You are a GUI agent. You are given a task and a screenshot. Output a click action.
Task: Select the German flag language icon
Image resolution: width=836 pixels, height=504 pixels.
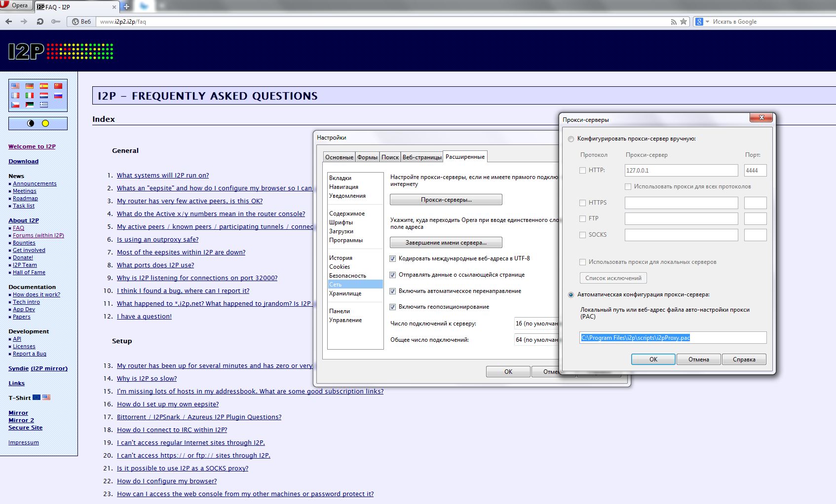pyautogui.click(x=30, y=86)
